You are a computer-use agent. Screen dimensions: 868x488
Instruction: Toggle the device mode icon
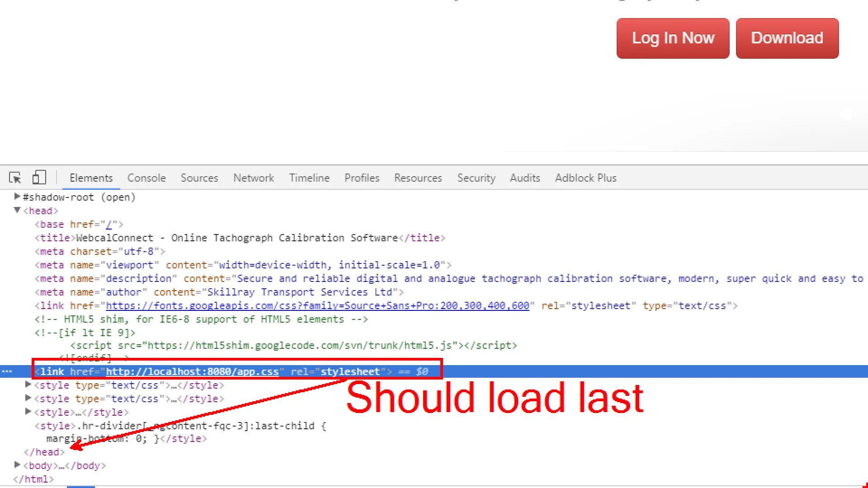[39, 178]
